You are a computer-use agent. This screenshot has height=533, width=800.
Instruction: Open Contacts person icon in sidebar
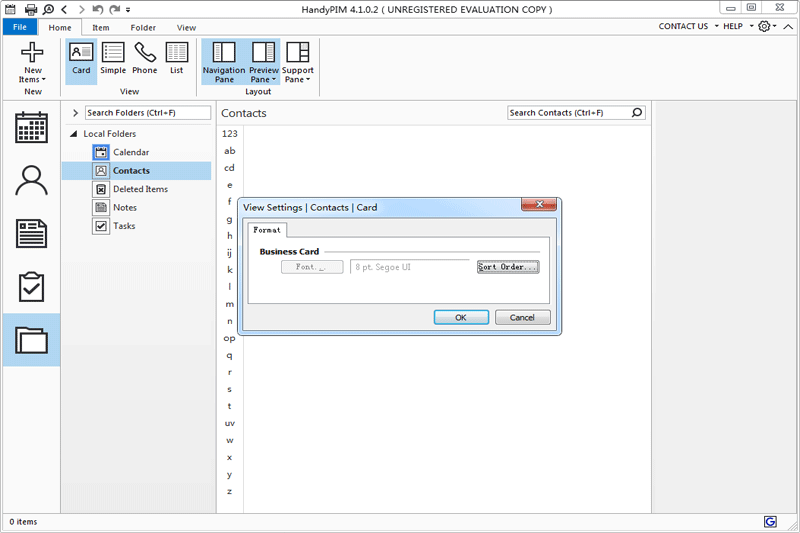coord(31,181)
